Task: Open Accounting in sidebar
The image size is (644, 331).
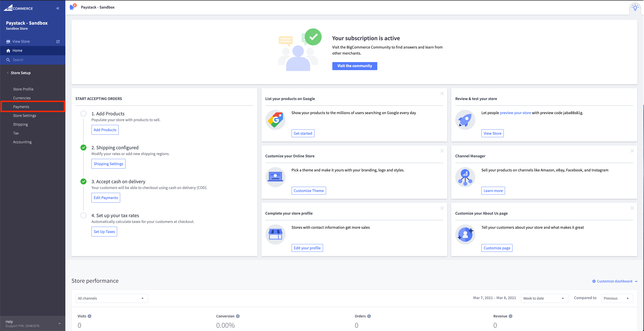Action: click(22, 142)
